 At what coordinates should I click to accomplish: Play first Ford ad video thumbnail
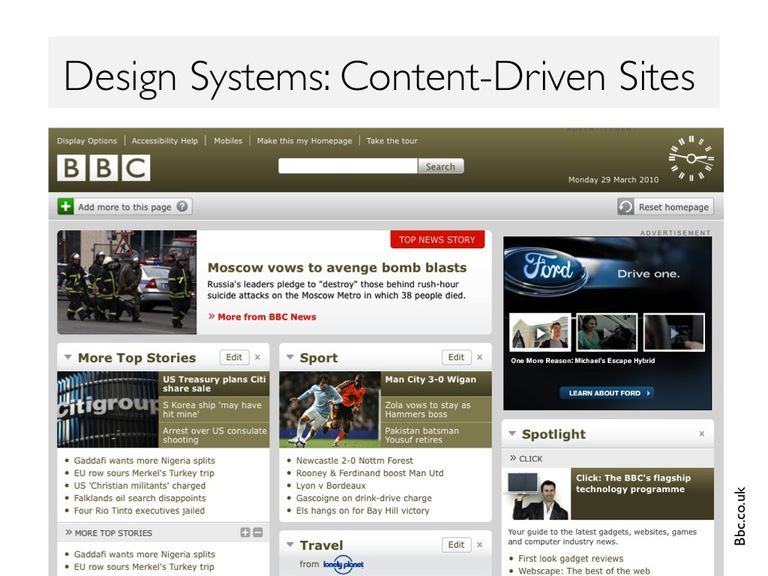click(x=540, y=332)
